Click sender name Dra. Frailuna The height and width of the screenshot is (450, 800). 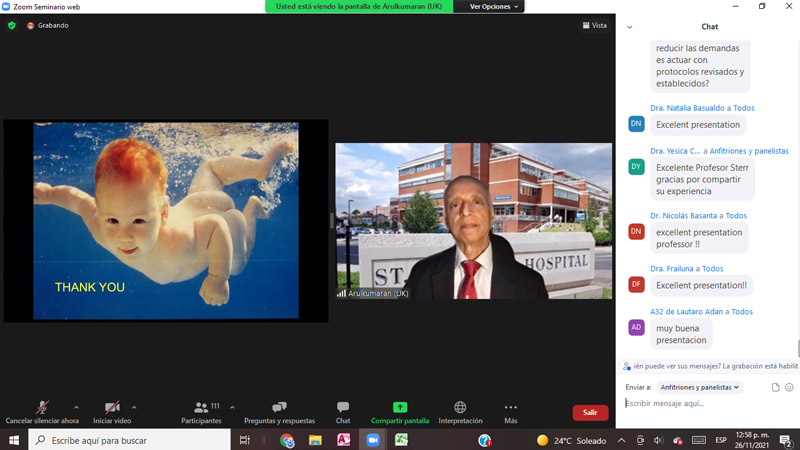click(x=672, y=268)
